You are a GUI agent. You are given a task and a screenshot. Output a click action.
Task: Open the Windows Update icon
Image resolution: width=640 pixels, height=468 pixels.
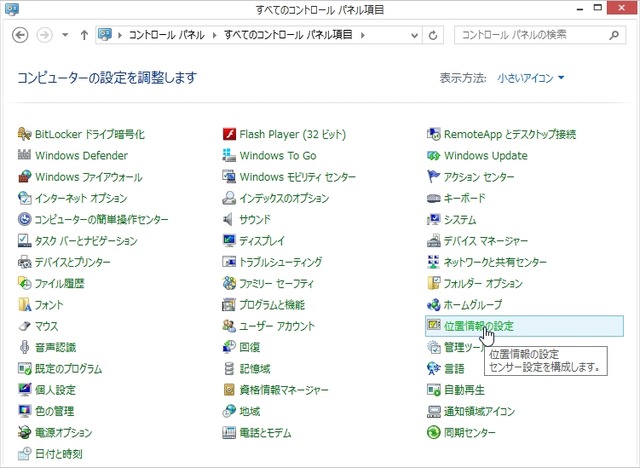point(433,155)
